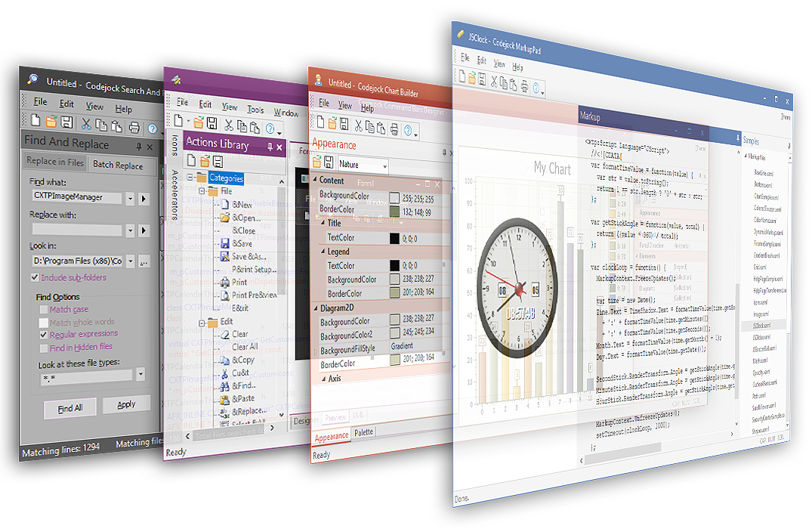Open Edit menu in Search And Replace window

tap(66, 104)
